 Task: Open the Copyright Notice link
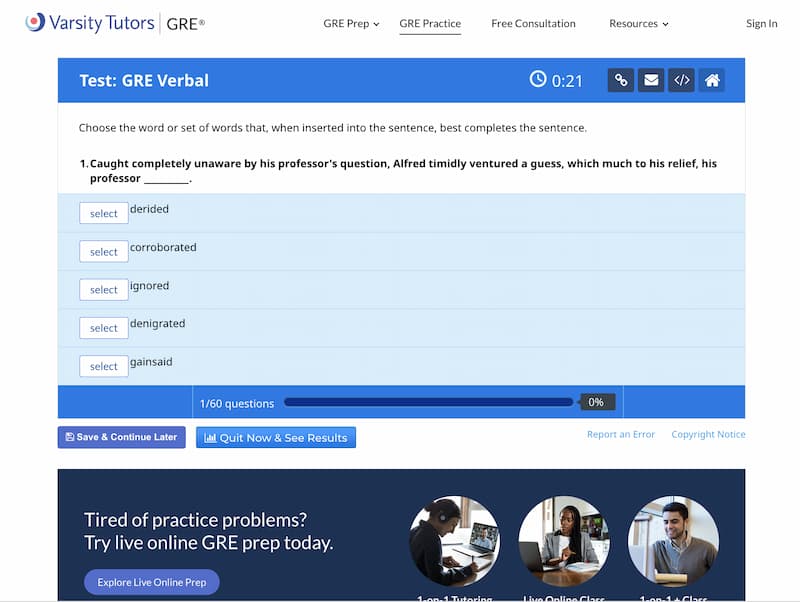708,434
